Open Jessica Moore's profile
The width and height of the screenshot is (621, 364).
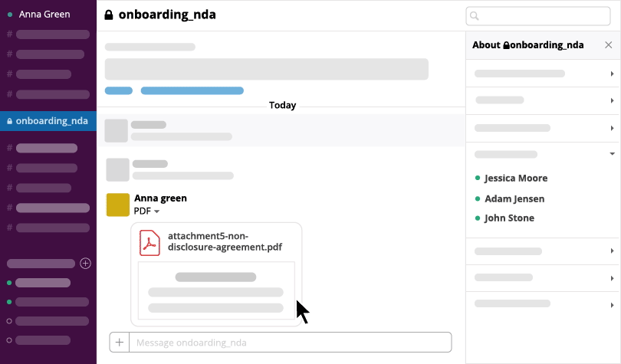(x=516, y=178)
